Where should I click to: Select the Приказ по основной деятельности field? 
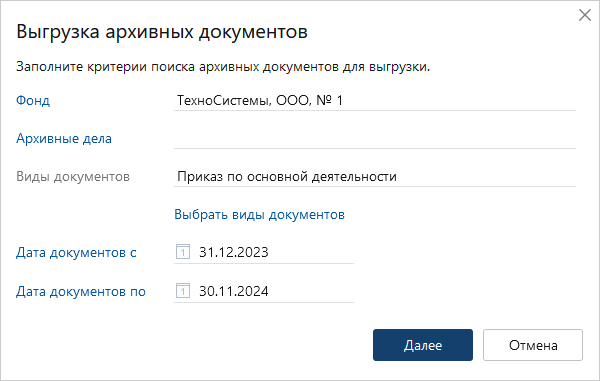[x=375, y=176]
